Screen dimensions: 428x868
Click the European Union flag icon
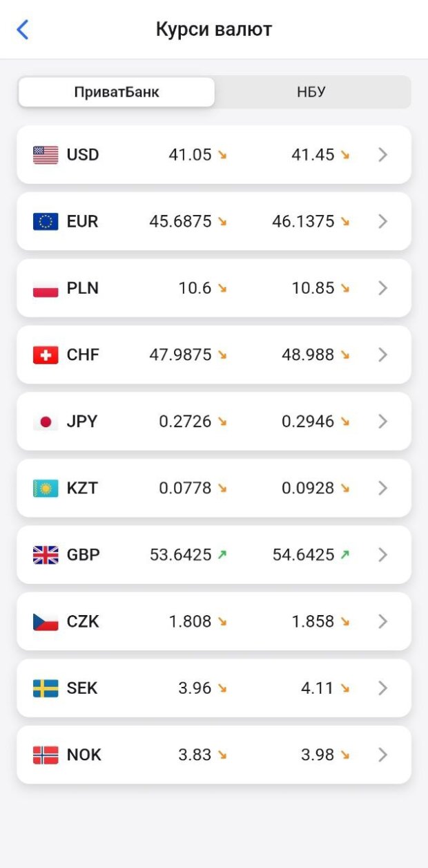click(x=46, y=222)
